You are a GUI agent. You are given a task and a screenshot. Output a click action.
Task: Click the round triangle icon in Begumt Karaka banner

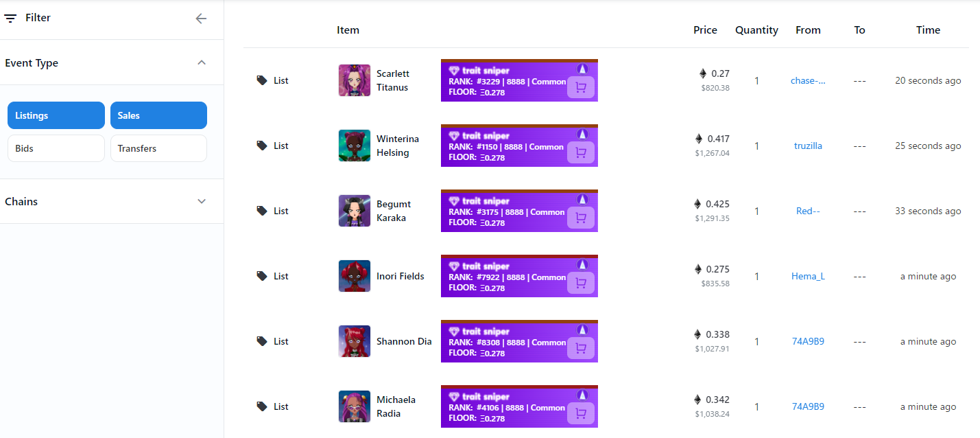[582, 199]
